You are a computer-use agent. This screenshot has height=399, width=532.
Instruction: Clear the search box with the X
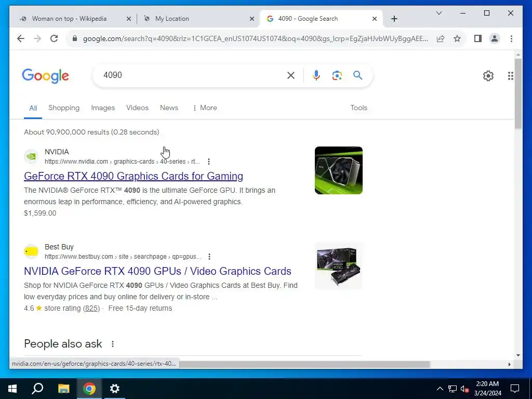[291, 75]
